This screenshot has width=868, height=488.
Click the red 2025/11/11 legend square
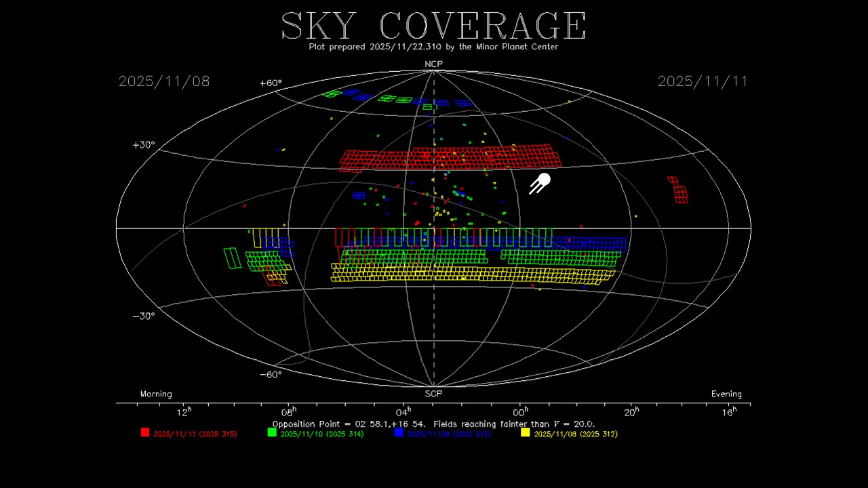144,432
